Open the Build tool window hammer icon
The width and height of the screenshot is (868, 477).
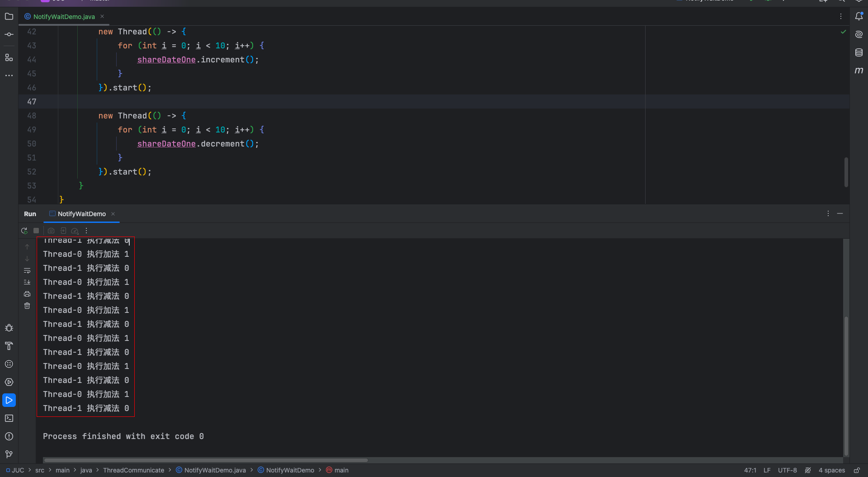coord(9,346)
